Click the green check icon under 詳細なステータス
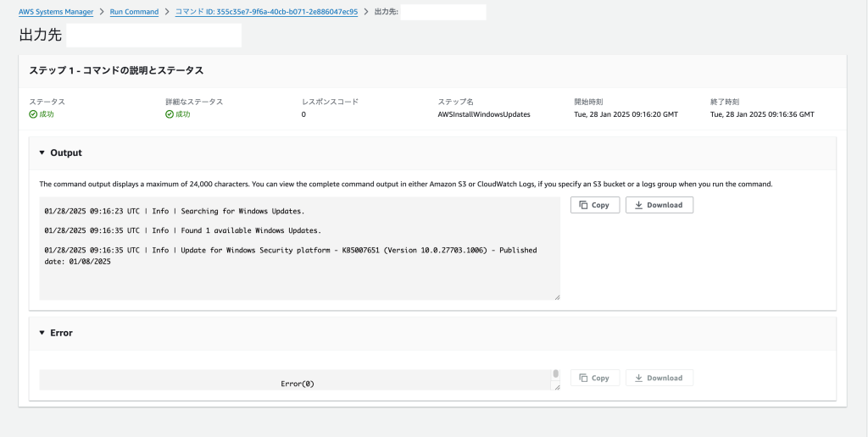868x437 pixels. 170,114
